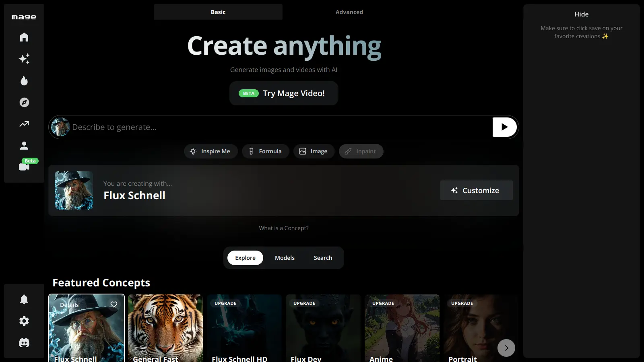
Task: Expand the Customize model options
Action: (476, 190)
